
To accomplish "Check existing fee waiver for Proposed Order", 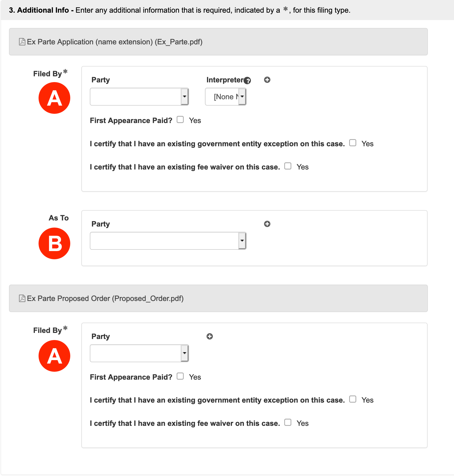I will click(288, 422).
